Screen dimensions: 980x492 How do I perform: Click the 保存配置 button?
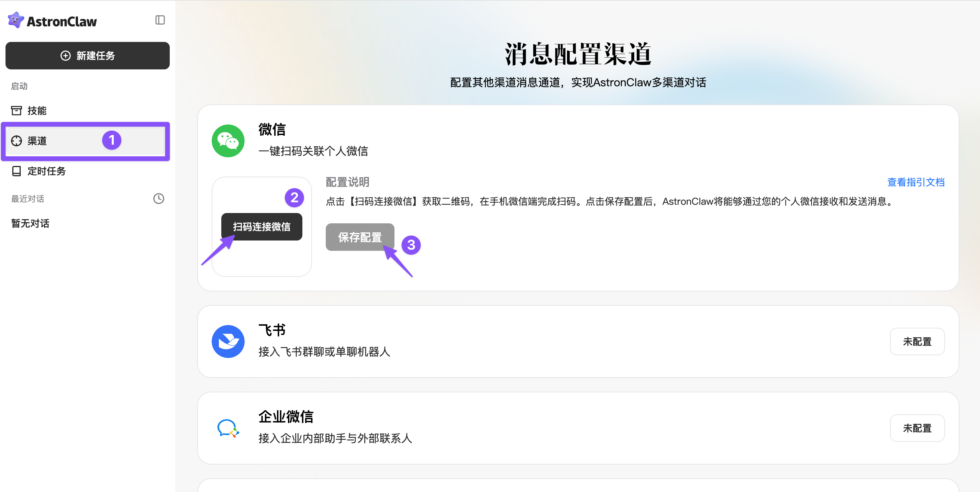click(360, 237)
